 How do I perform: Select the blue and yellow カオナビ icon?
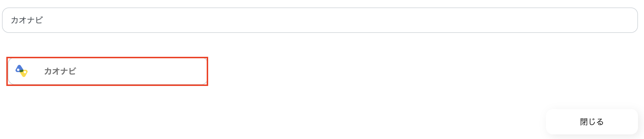coord(22,71)
